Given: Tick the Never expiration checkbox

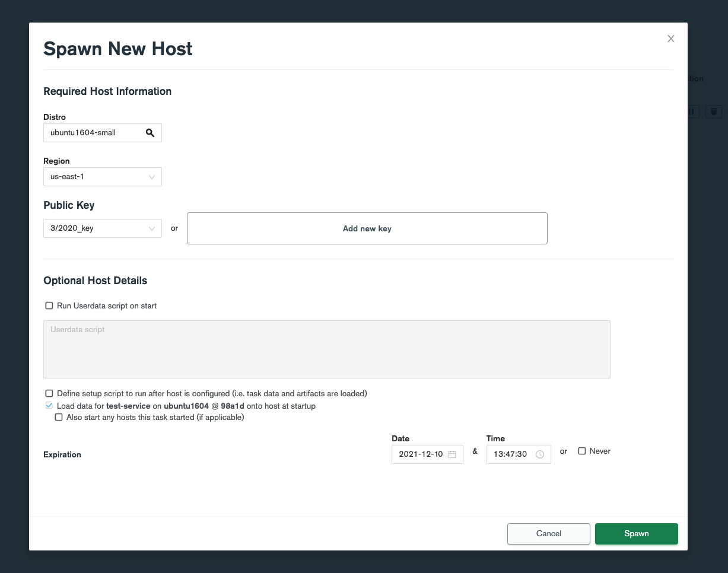Looking at the screenshot, I should click(x=582, y=451).
